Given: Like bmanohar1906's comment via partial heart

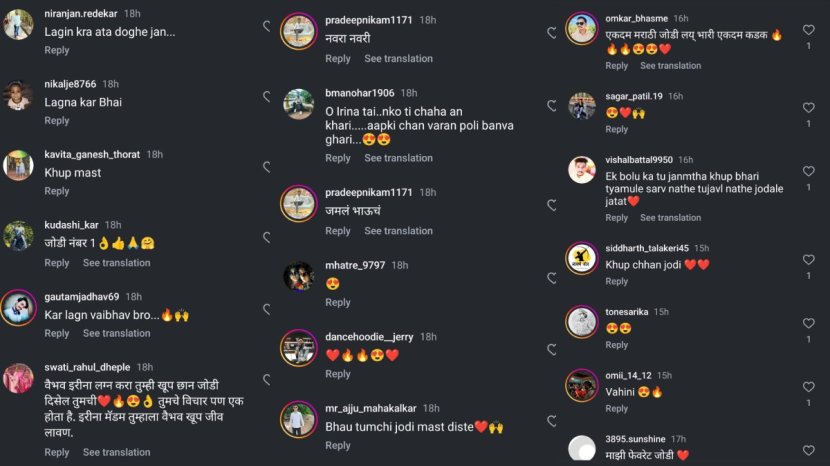Looking at the screenshot, I should pyautogui.click(x=552, y=105).
